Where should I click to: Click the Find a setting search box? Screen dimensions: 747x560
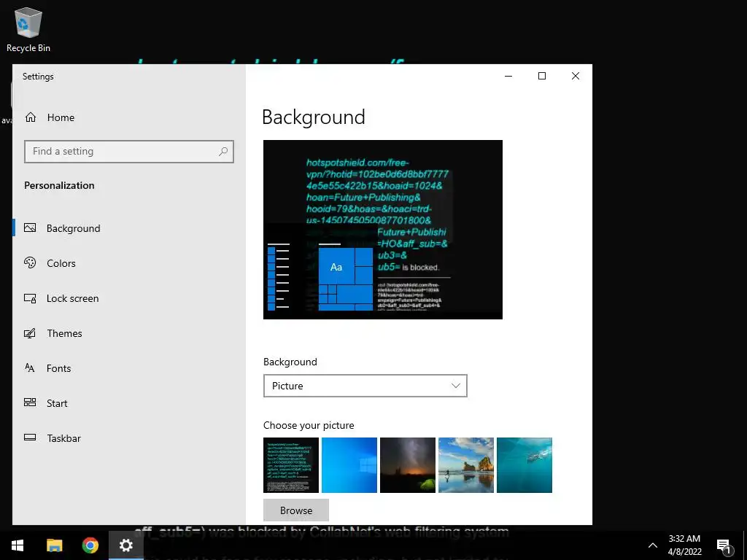pyautogui.click(x=128, y=152)
